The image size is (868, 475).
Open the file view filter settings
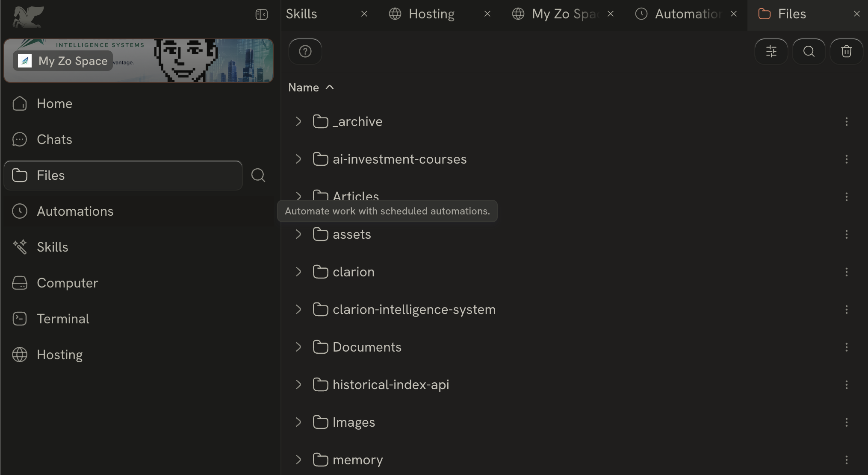[771, 52]
